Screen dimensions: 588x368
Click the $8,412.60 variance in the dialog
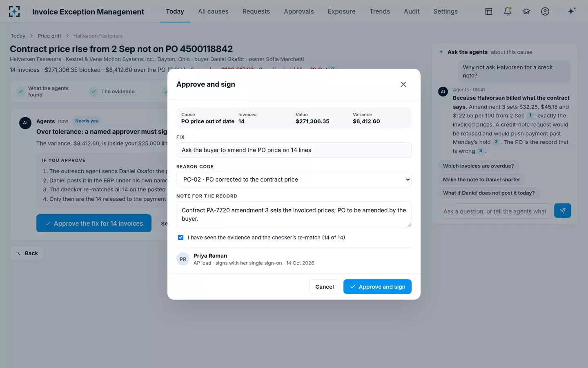366,121
